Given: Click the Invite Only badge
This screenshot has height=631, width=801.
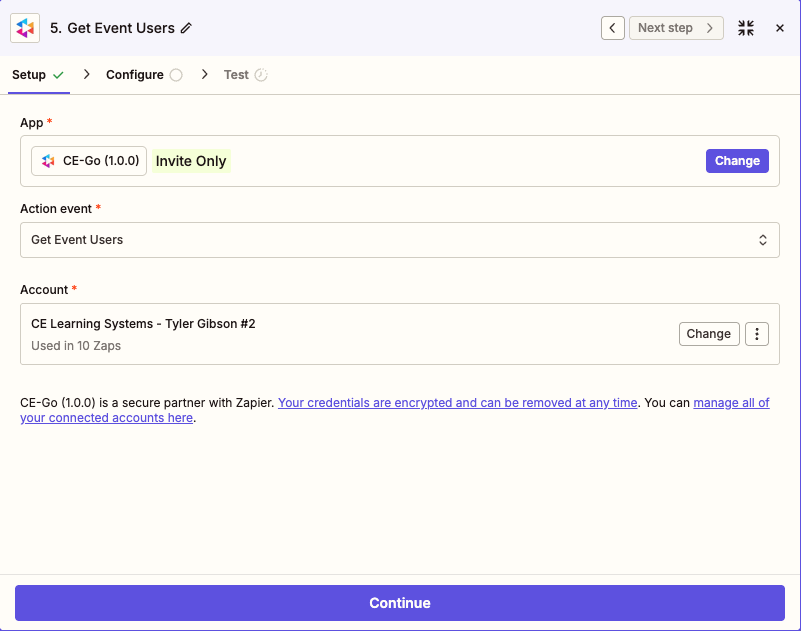Looking at the screenshot, I should tap(191, 161).
